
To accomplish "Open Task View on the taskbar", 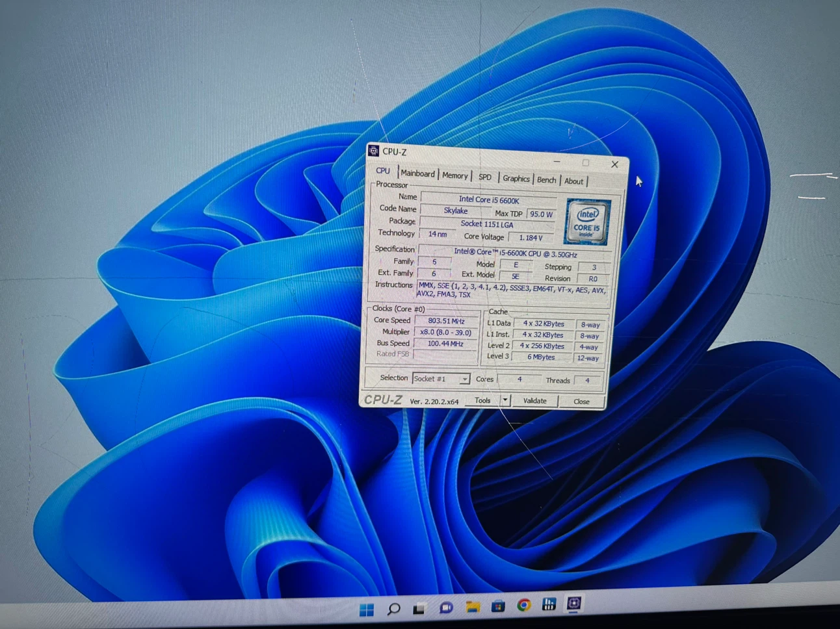I will point(419,609).
